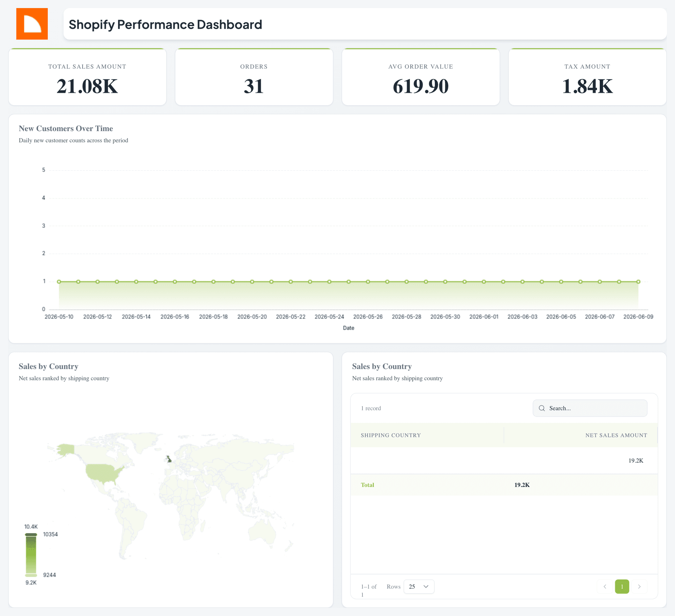Select page 1 button
This screenshot has height=616, width=675.
pyautogui.click(x=622, y=586)
